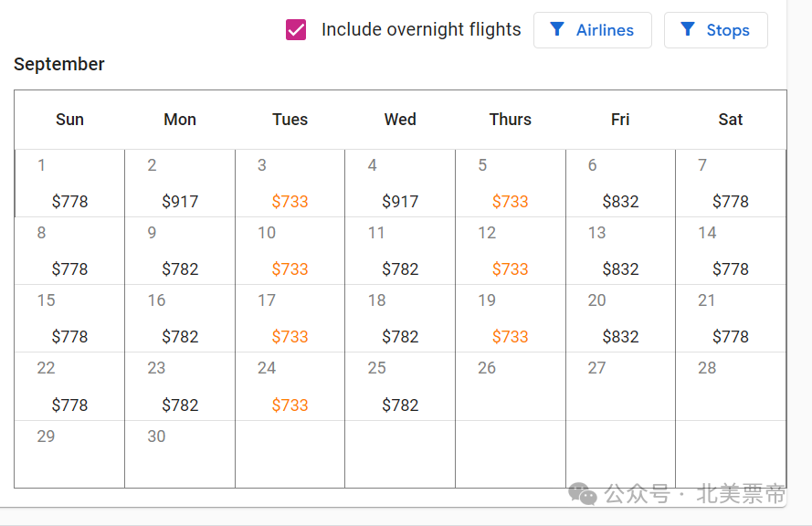Select September 12 Thursday $733 fare
This screenshot has width=812, height=526.
pyautogui.click(x=510, y=250)
